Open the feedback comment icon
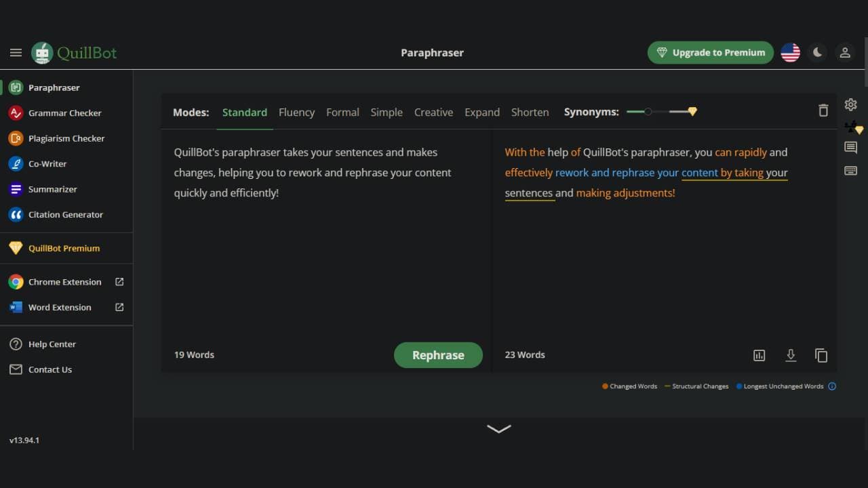The width and height of the screenshot is (868, 488). coord(850,148)
